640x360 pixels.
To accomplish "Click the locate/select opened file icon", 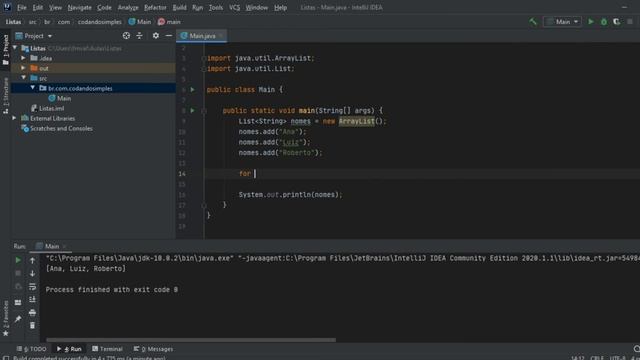I will tap(126, 36).
